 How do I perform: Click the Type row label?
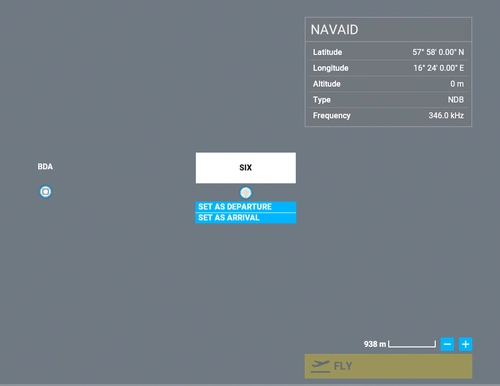click(322, 100)
